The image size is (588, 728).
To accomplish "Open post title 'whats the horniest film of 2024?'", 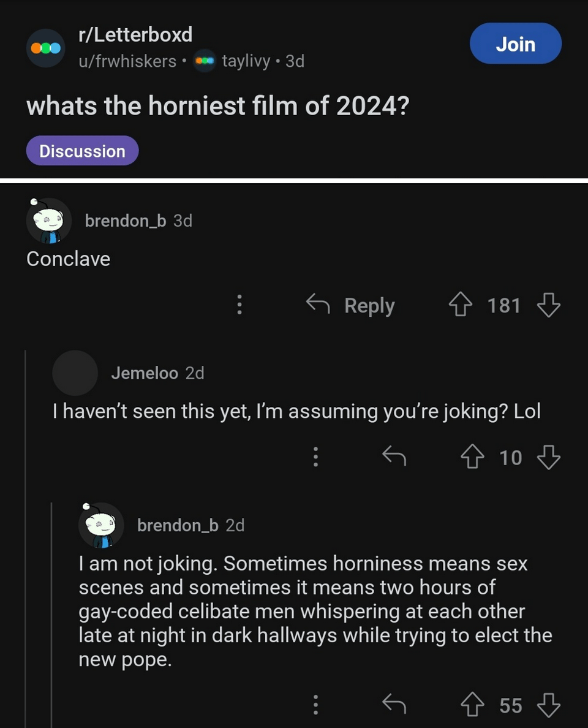I will [x=217, y=107].
